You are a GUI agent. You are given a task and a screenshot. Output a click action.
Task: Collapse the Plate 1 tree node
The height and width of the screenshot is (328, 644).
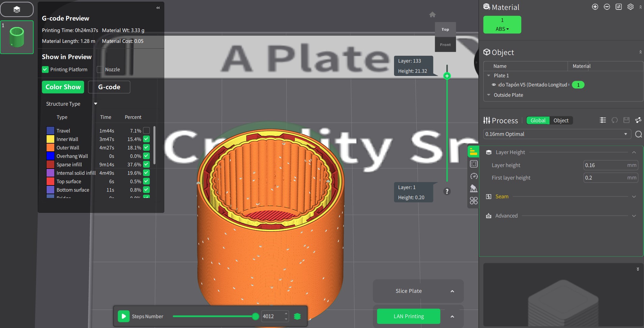[488, 76]
